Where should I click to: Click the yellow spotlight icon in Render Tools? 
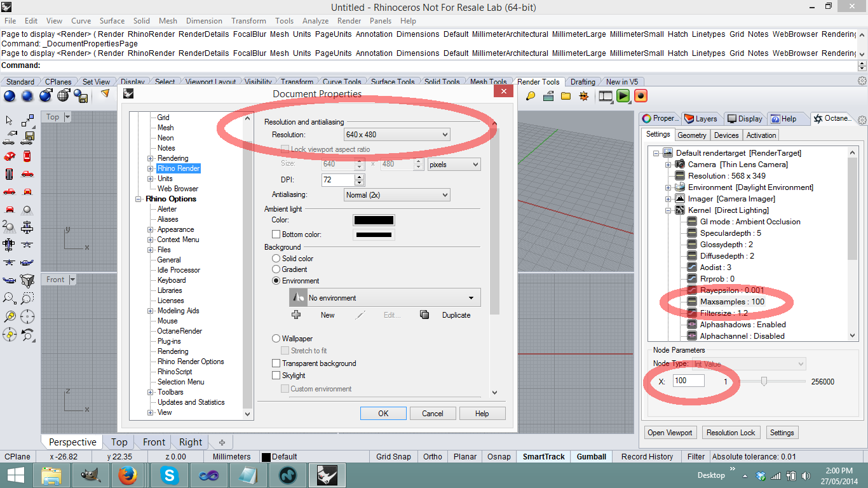pos(531,96)
